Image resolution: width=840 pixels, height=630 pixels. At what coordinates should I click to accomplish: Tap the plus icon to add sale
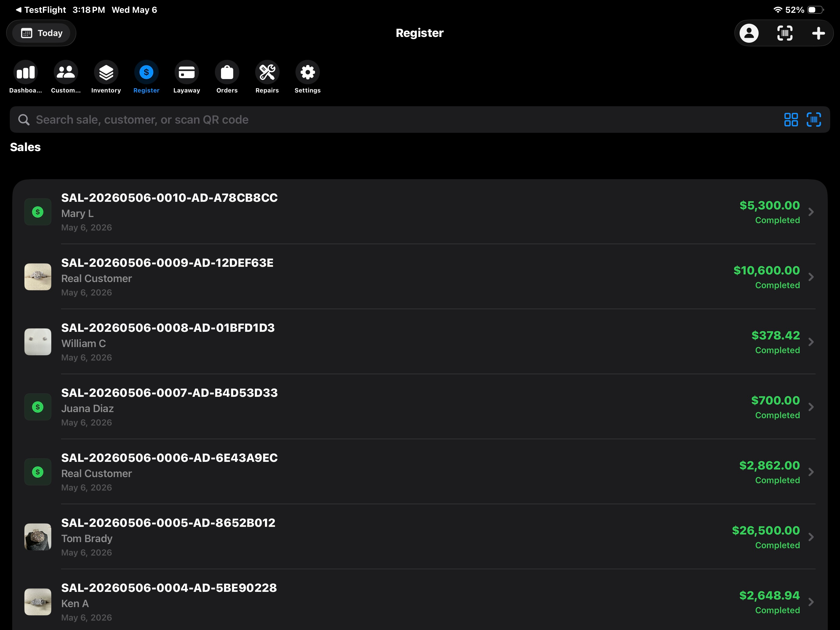(818, 33)
